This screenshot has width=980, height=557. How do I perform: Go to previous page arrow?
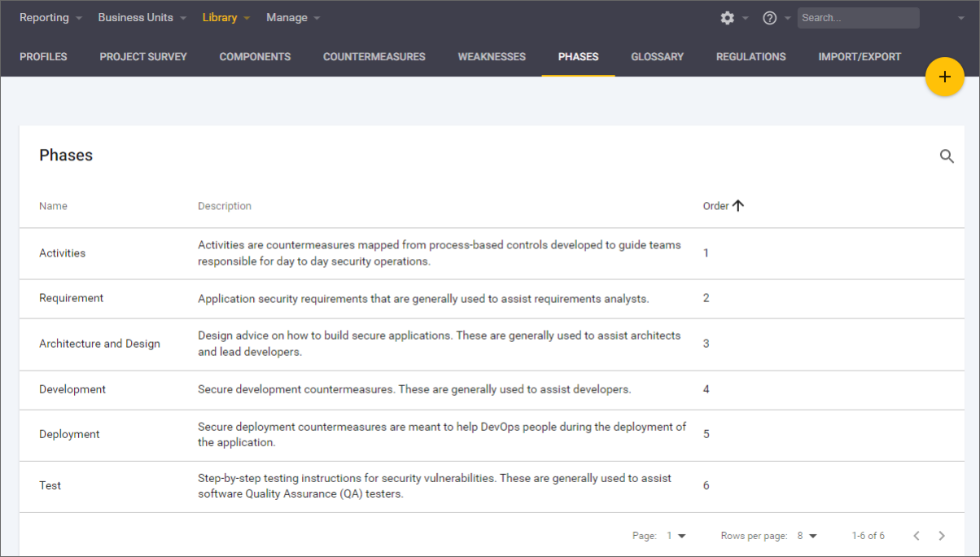pos(916,536)
